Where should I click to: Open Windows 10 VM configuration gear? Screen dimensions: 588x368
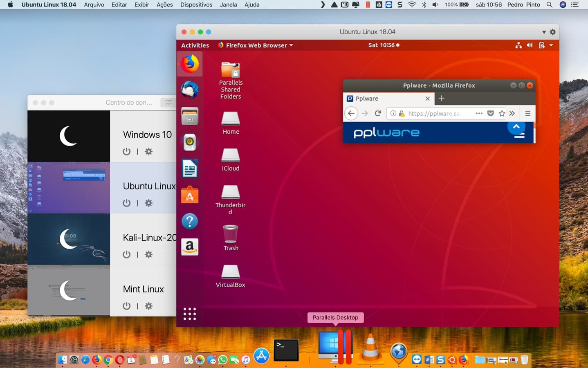tap(149, 151)
